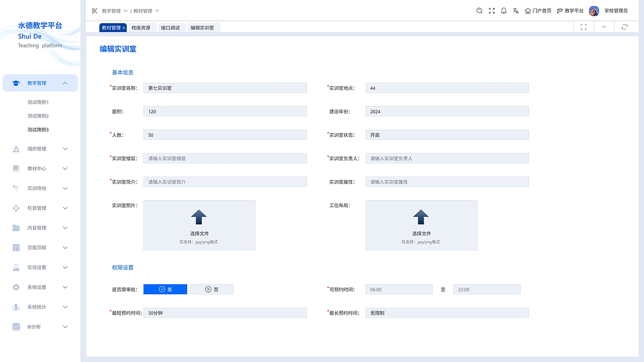
Task: Click the 系统设置 gear icon
Action: [16, 287]
